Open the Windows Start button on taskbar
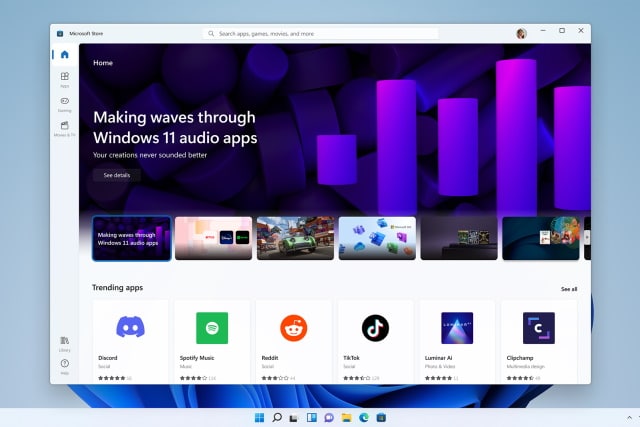 (x=260, y=416)
